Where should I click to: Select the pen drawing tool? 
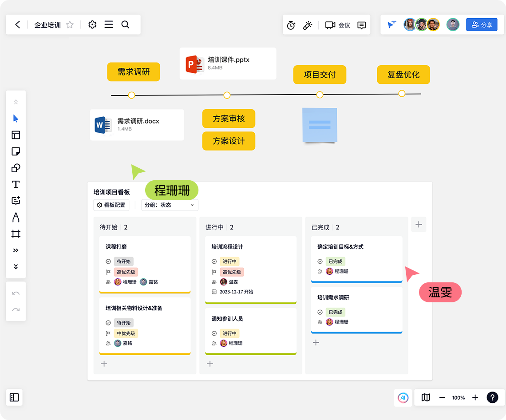point(16,217)
